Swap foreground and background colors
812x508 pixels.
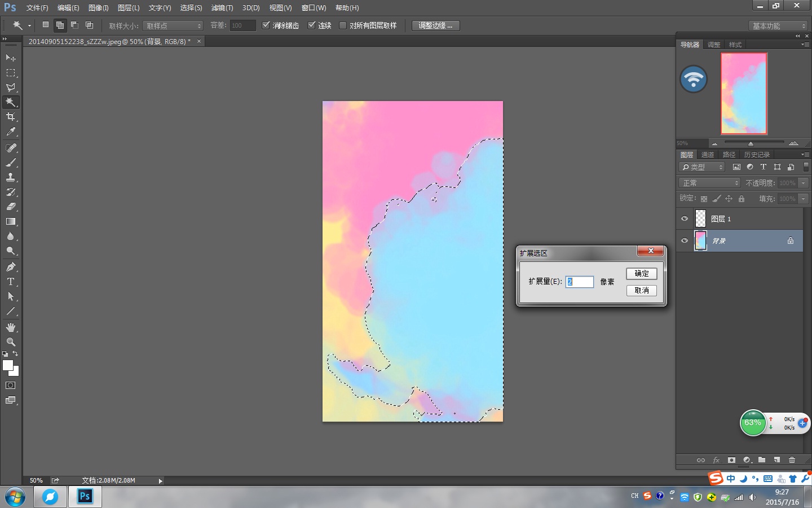[15, 354]
